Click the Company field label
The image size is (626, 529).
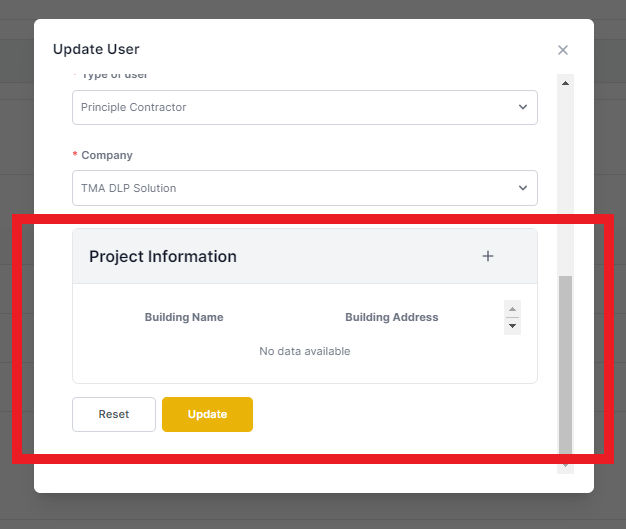[x=107, y=155]
